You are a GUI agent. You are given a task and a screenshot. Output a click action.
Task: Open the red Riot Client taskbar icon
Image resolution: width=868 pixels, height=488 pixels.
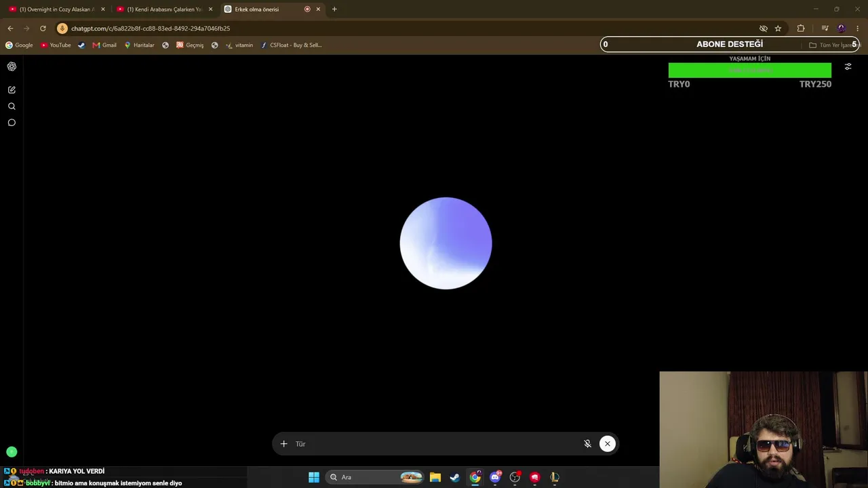[x=535, y=477]
